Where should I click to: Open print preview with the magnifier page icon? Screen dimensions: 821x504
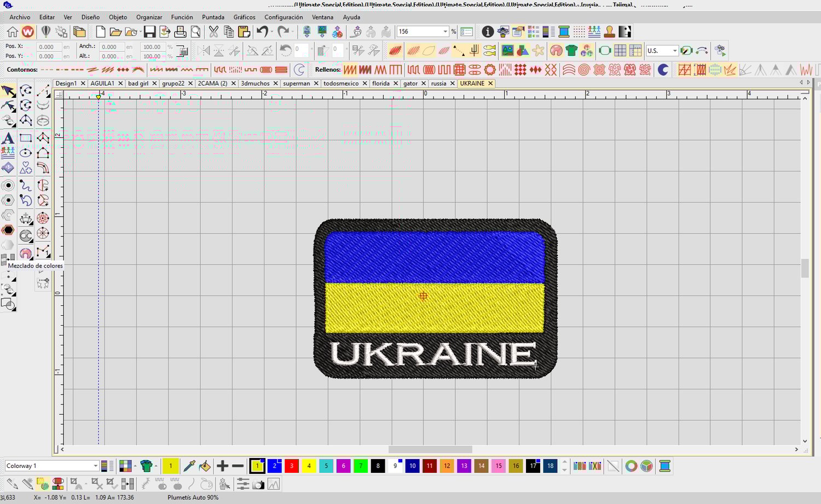[x=195, y=32]
